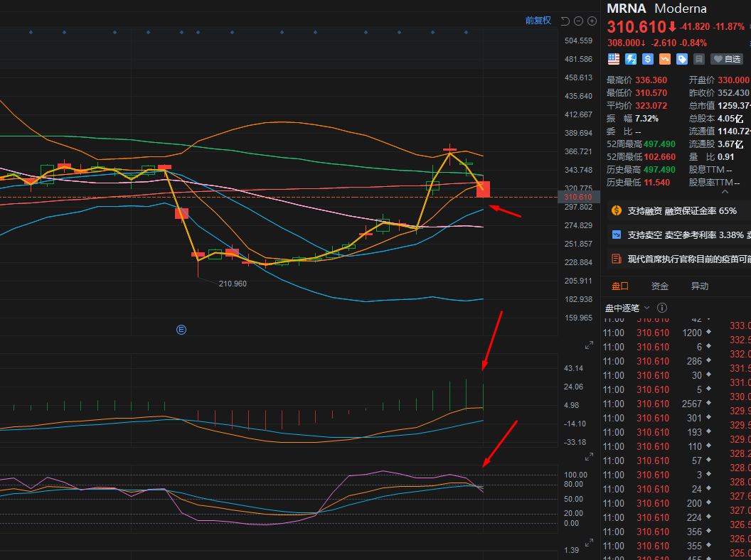Click the 52周最高 497.490 value
The image size is (751, 560).
pos(659,144)
